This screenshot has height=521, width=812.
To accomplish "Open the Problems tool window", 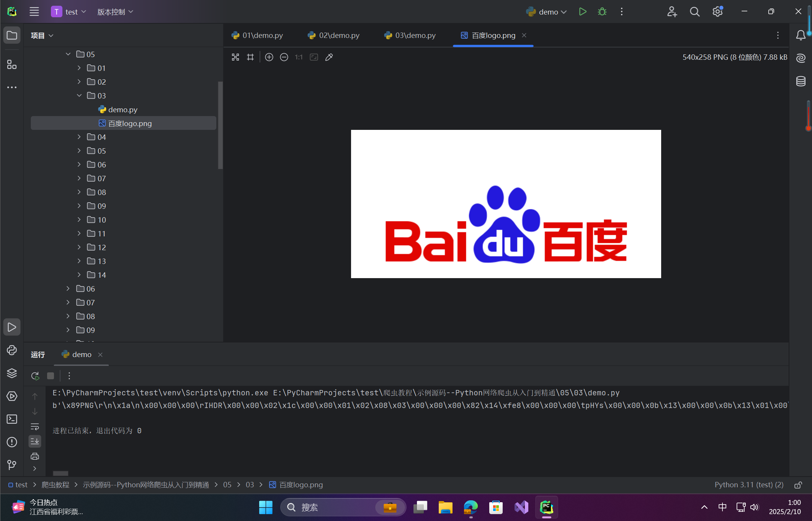I will [12, 442].
